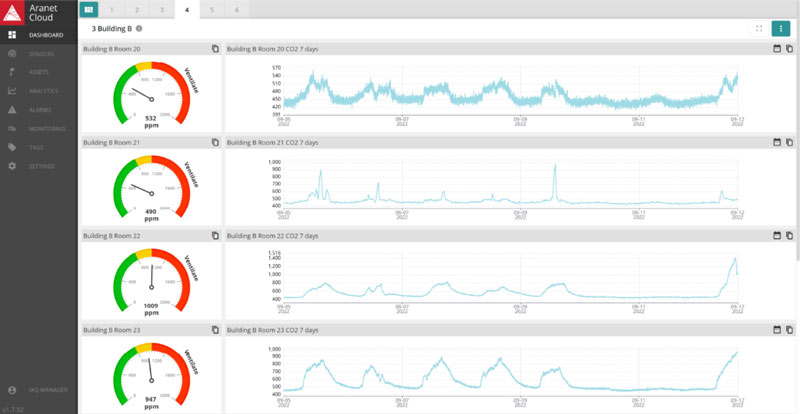The width and height of the screenshot is (800, 414).
Task: Open the Monitoring sidebar item
Action: (x=39, y=129)
